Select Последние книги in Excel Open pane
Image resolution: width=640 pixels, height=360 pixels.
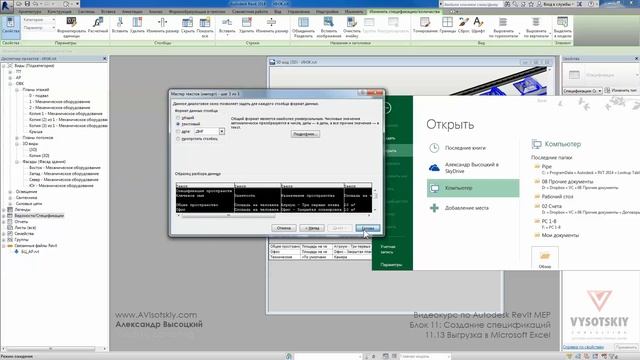(x=465, y=148)
